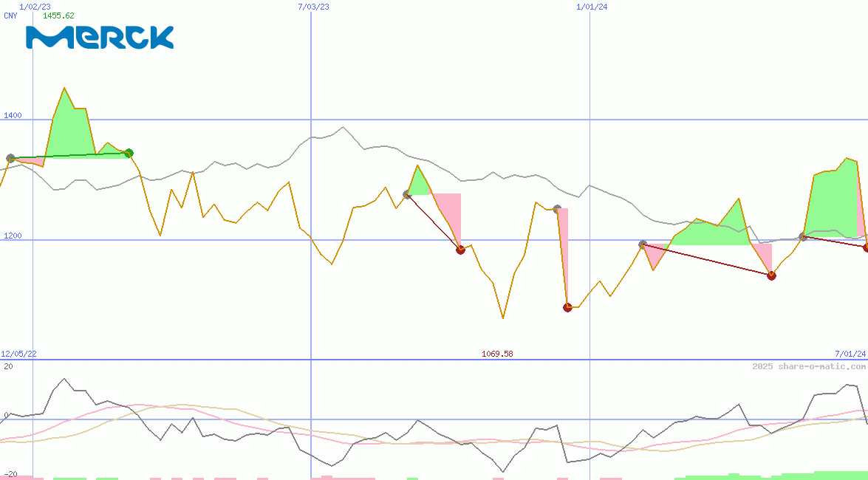This screenshot has height=480, width=868.
Task: Click the green 1455.62 high price value
Action: click(58, 16)
